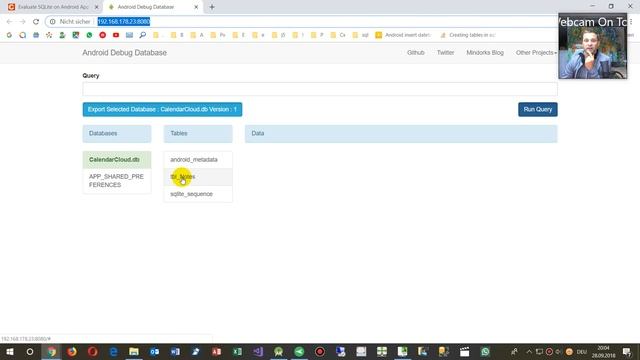Switch to Chrome in the taskbar
Viewport: 640px width, 360px height.
coord(51,351)
